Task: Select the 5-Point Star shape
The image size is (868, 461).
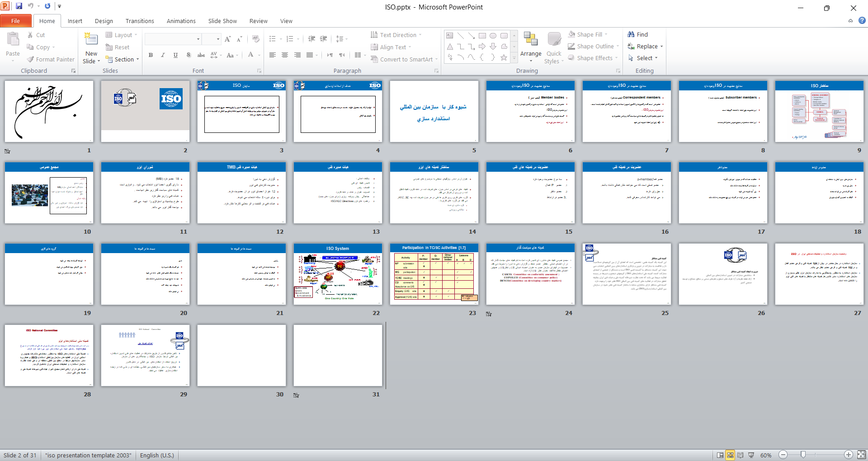Action: (x=504, y=57)
